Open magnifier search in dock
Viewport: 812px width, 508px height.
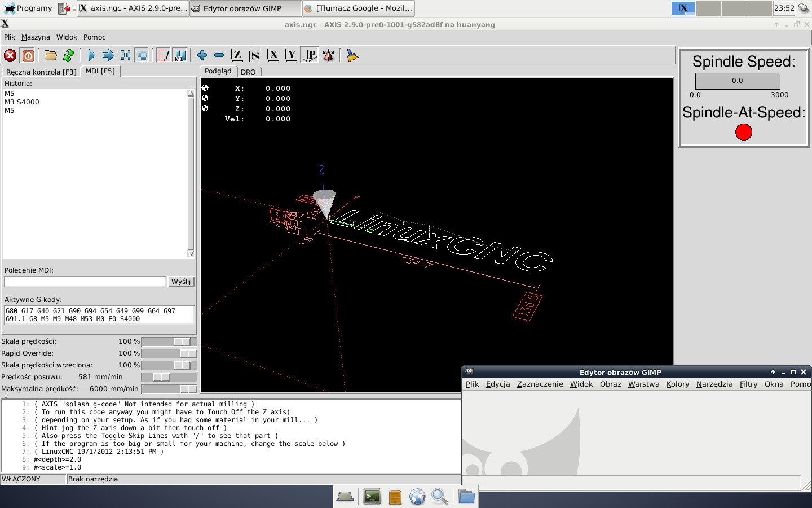coord(440,497)
